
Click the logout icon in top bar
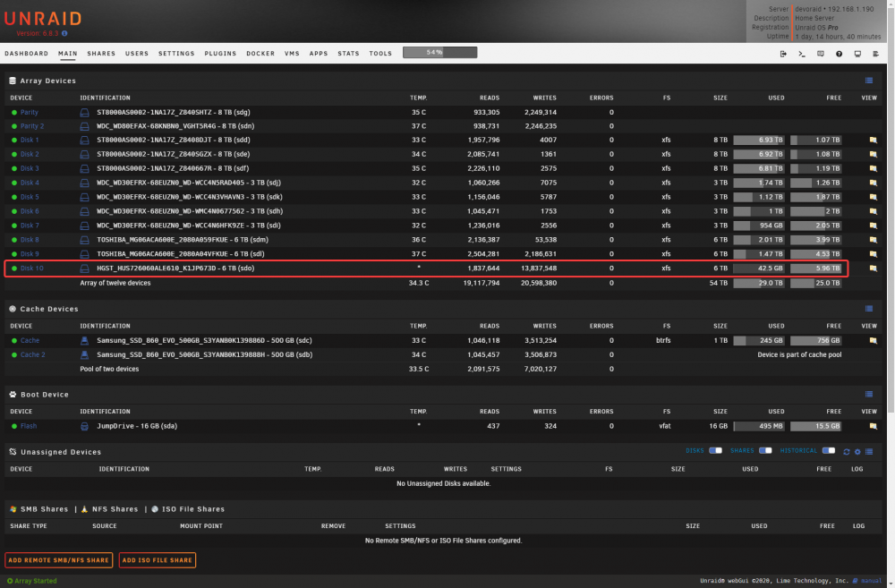point(783,54)
